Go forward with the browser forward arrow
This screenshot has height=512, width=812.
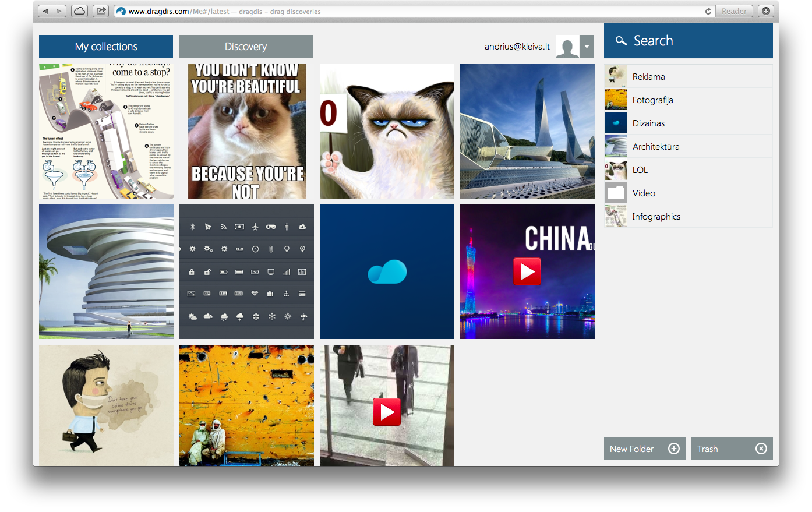click(x=59, y=11)
